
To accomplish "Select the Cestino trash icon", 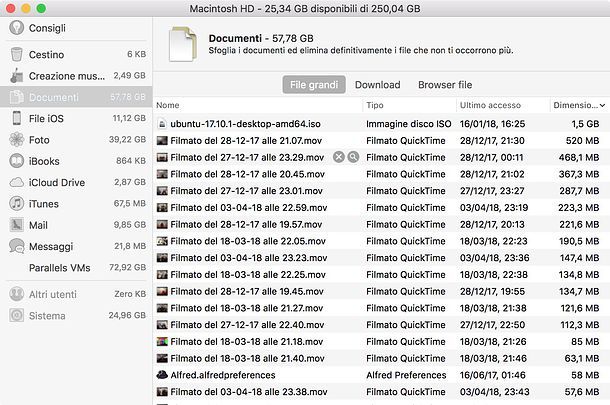I will coord(16,54).
